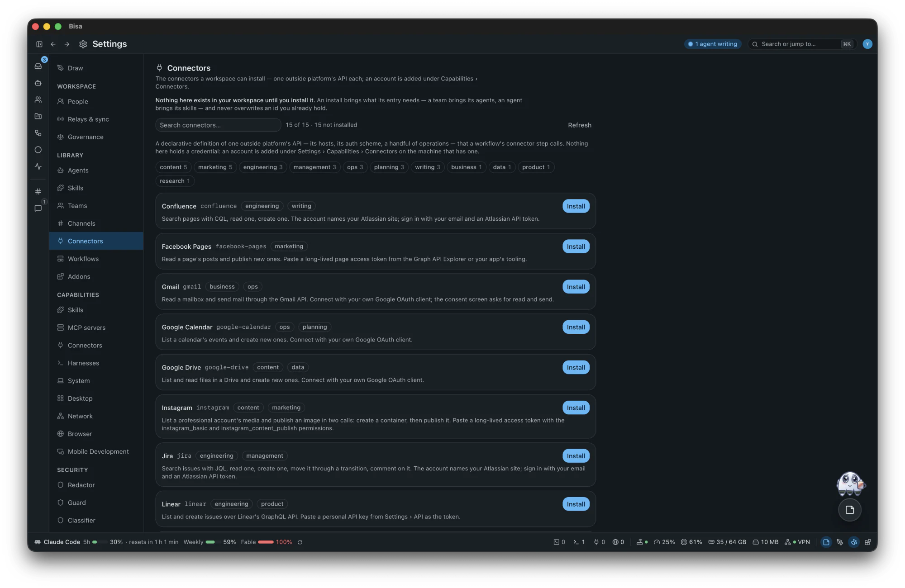The image size is (905, 588).
Task: Filter connectors by the planning 3 chip
Action: click(x=389, y=167)
